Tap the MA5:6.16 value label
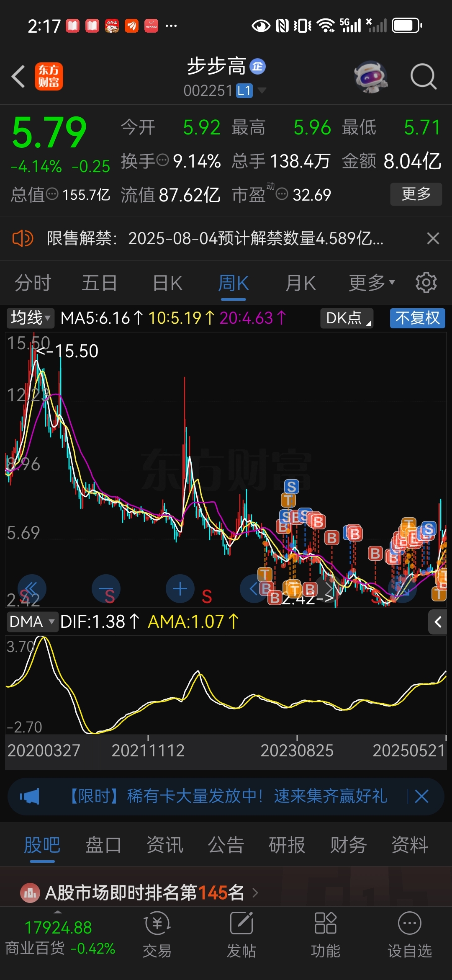Image resolution: width=452 pixels, height=980 pixels. point(102,318)
